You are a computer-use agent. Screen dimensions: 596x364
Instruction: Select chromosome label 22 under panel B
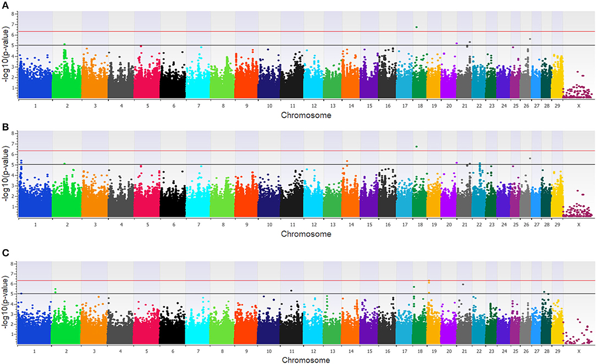[x=479, y=225]
